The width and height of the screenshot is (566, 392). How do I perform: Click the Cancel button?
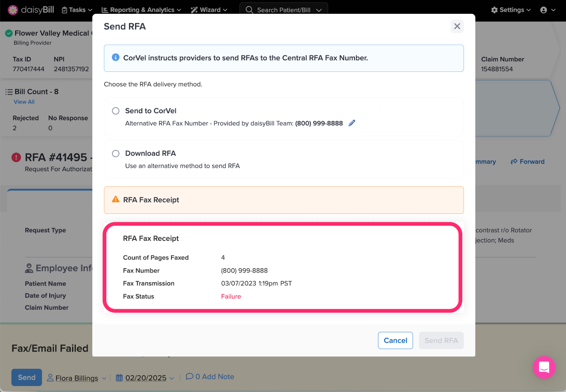pyautogui.click(x=395, y=340)
